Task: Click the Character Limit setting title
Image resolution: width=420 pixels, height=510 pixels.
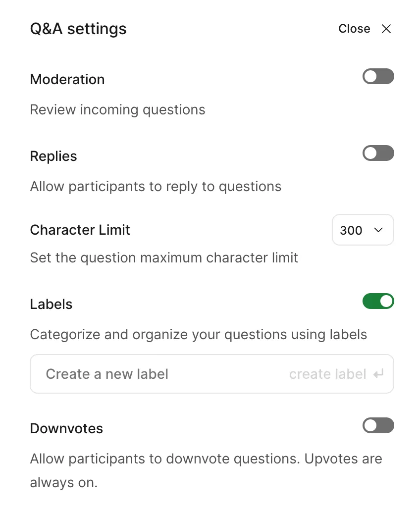Action: 80,230
